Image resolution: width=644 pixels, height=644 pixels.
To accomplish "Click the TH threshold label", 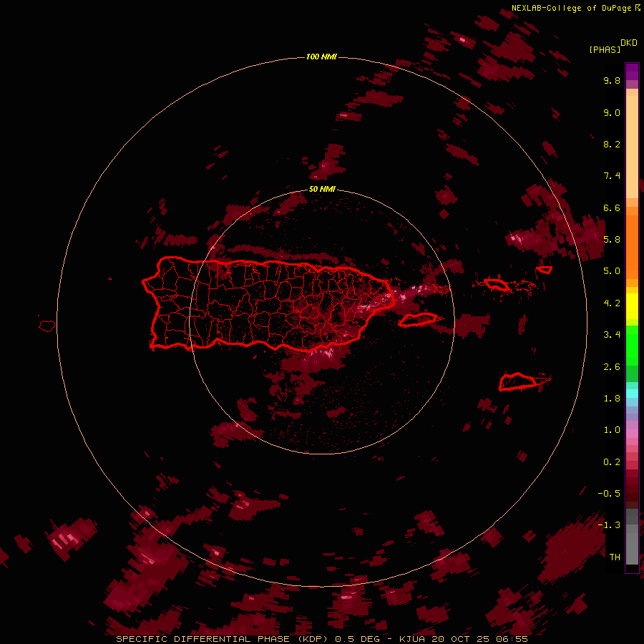I will (x=615, y=557).
